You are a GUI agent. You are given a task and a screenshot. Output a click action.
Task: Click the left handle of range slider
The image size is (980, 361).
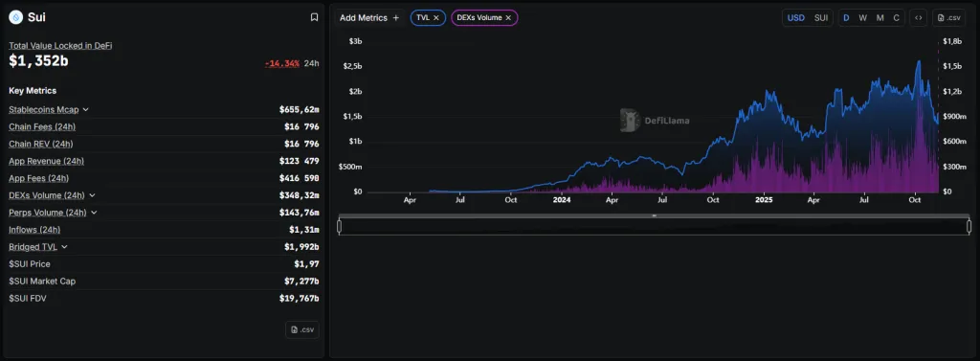point(340,226)
